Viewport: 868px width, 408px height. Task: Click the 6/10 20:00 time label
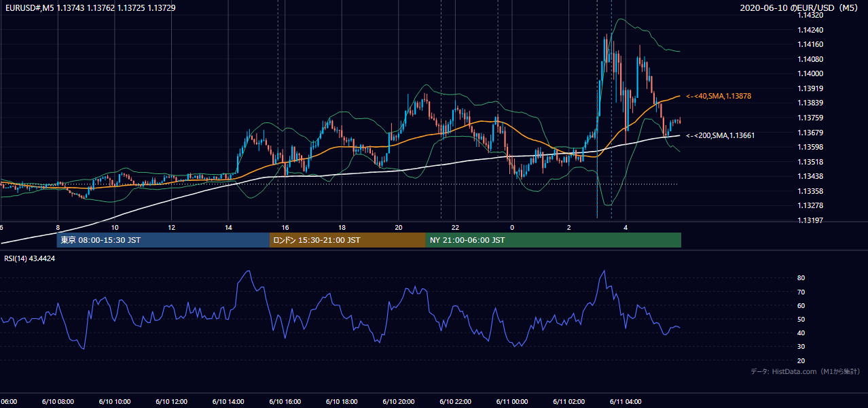tap(399, 402)
